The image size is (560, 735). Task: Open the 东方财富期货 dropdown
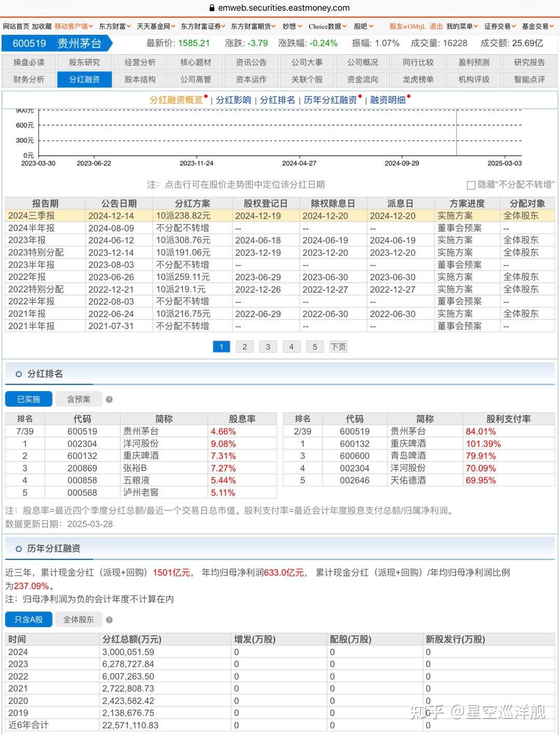[254, 26]
